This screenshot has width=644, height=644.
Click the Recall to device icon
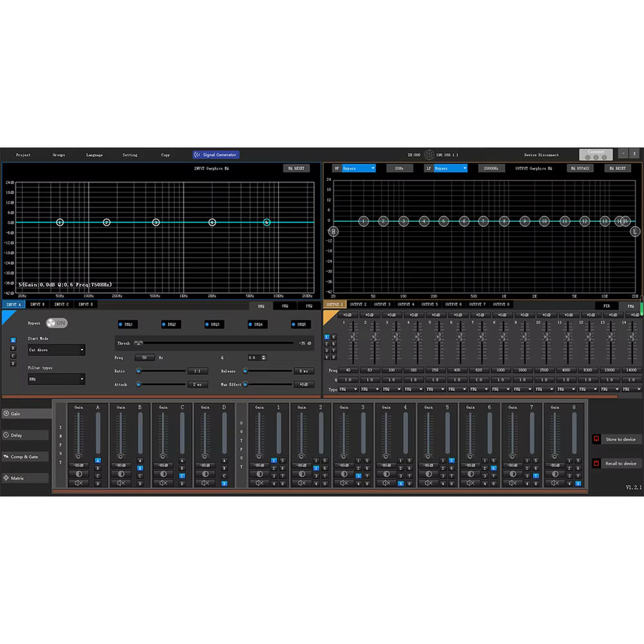coord(596,463)
